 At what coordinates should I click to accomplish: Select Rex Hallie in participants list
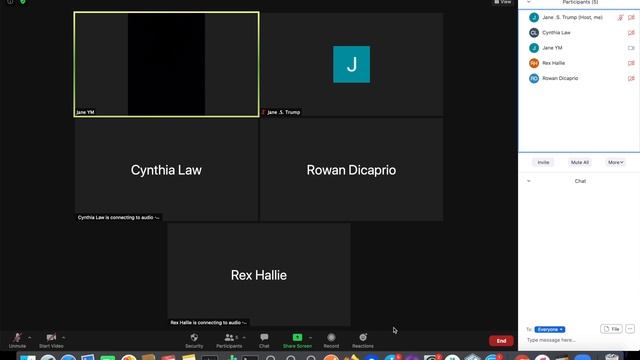[x=579, y=63]
